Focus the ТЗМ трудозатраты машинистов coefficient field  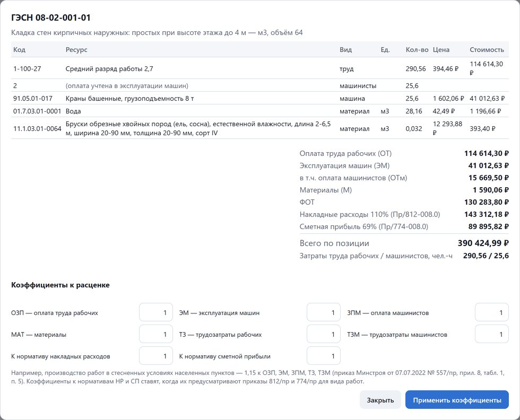tap(492, 334)
